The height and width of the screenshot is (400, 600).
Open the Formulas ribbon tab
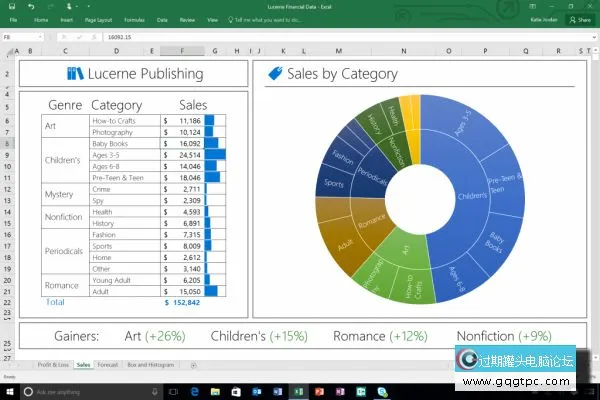134,19
